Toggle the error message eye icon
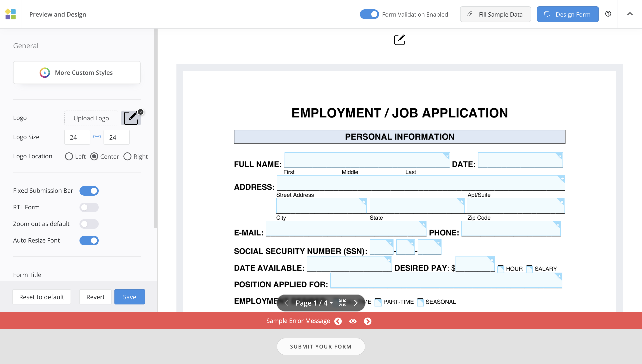 (x=353, y=321)
